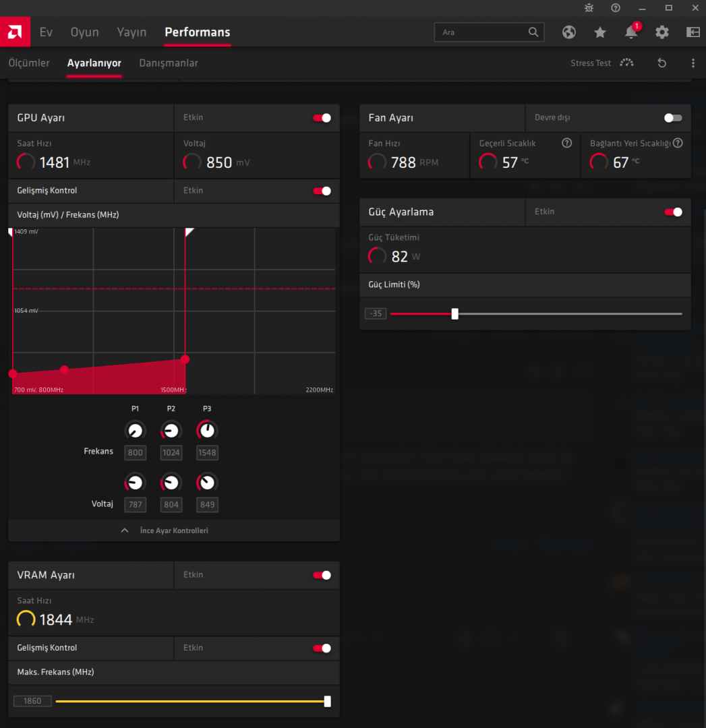The width and height of the screenshot is (706, 728).
Task: Toggle the sidebar panel icon
Action: 693,32
